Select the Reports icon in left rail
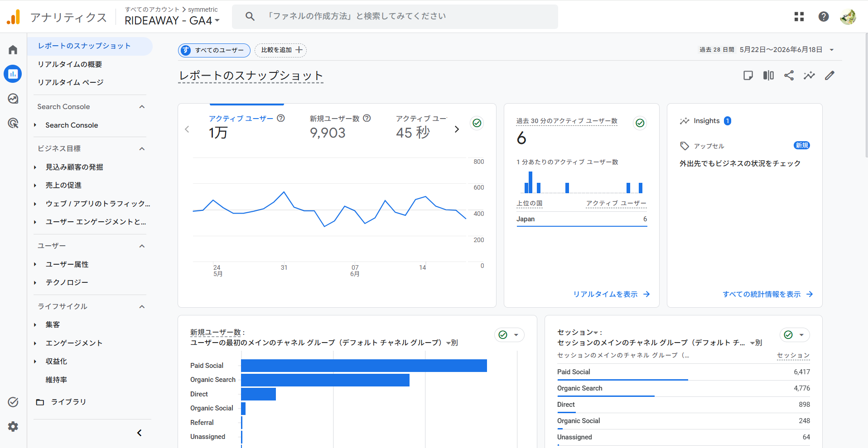The width and height of the screenshot is (868, 448). [13, 74]
